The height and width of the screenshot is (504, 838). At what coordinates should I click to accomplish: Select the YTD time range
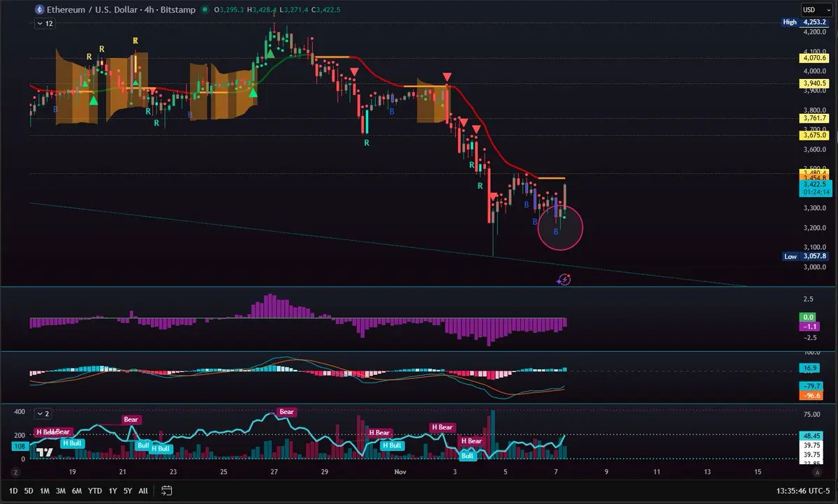pos(95,491)
